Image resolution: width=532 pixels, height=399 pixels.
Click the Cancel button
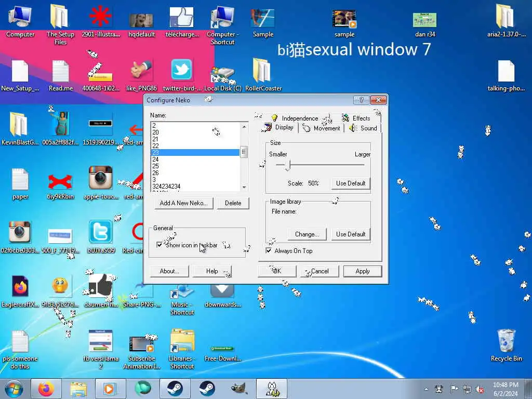(x=320, y=271)
